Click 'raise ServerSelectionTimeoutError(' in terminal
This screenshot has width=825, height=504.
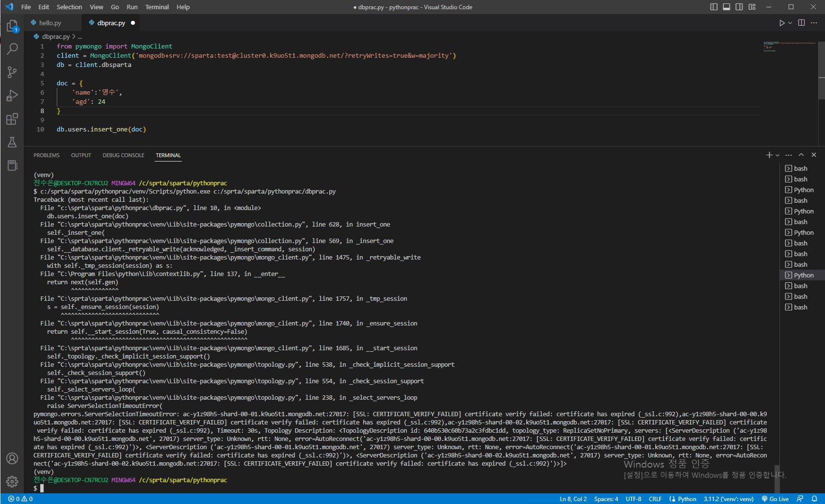(x=105, y=406)
